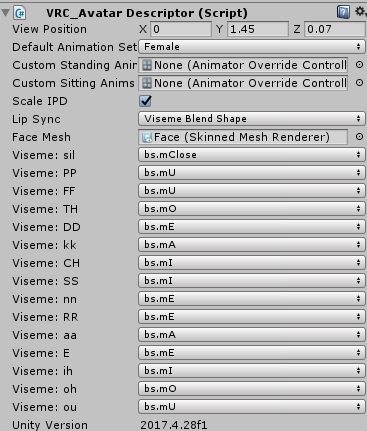Open object picker for Custom Standing Anims
The height and width of the screenshot is (431, 367).
pos(359,65)
